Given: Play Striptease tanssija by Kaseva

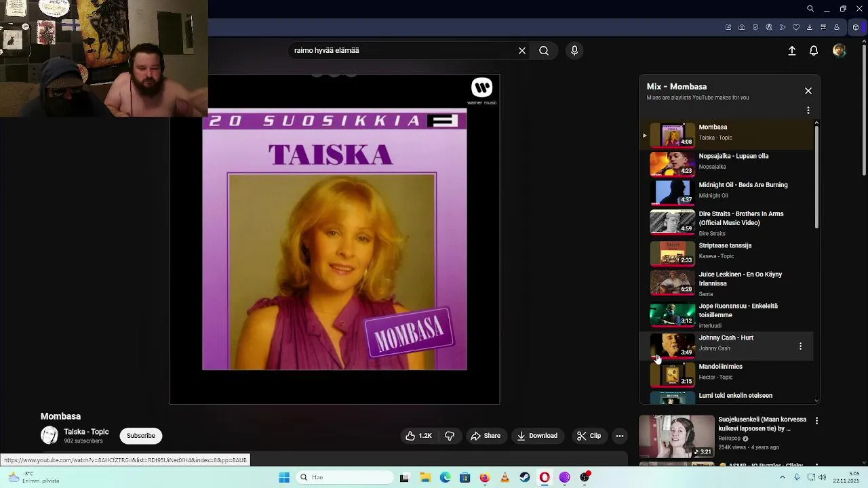Looking at the screenshot, I should point(726,253).
